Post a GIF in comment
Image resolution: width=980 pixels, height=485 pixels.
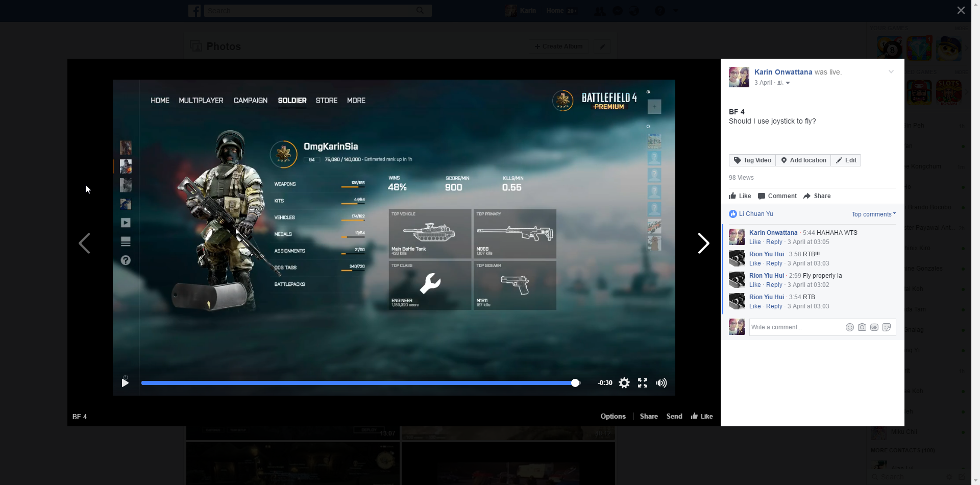pos(874,327)
